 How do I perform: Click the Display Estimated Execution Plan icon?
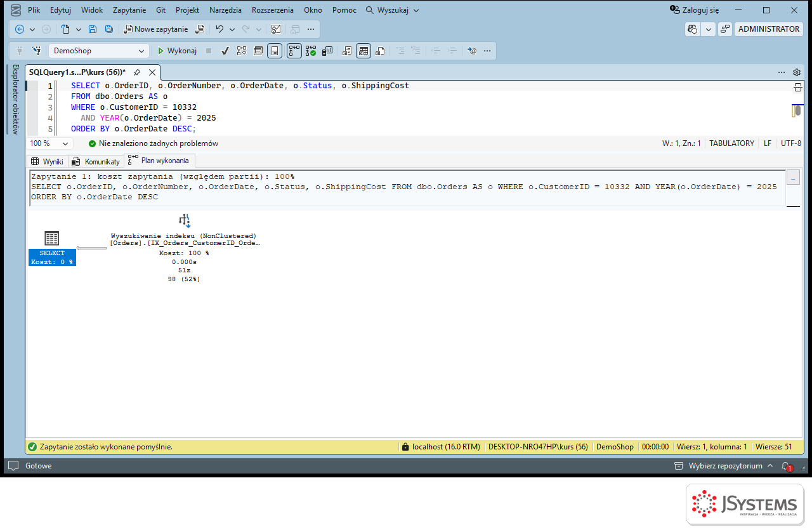tap(242, 51)
